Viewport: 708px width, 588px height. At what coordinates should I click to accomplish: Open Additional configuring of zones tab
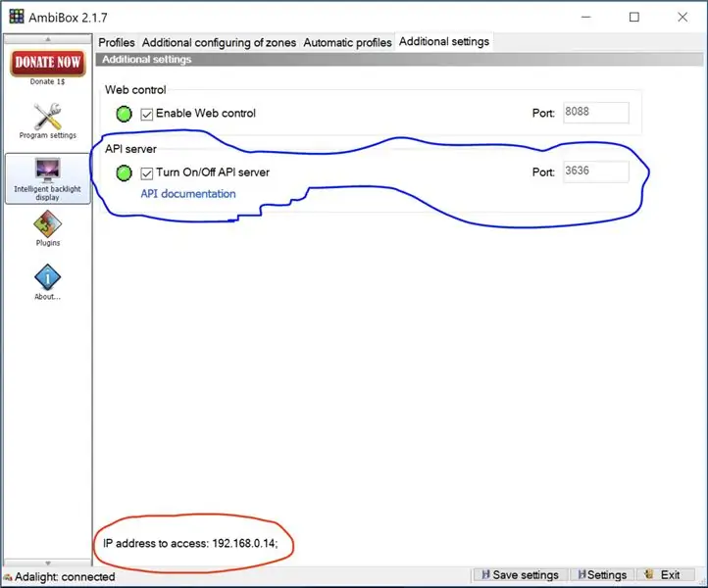[x=219, y=42]
